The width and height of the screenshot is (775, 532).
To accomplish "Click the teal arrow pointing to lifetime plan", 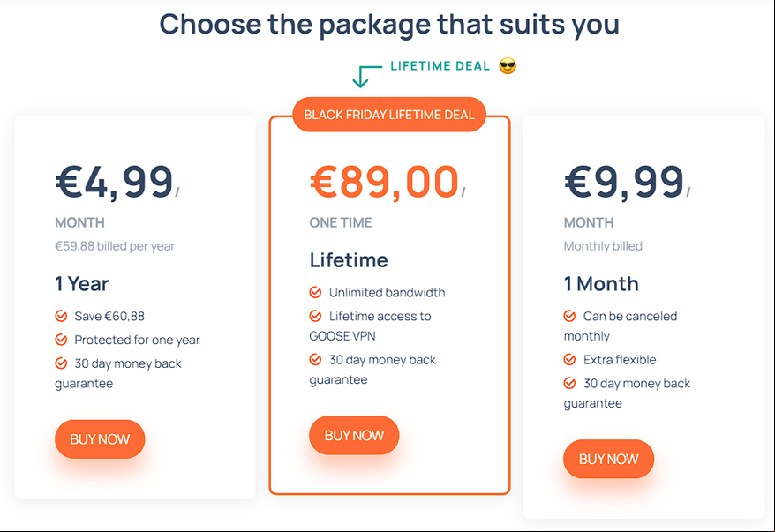I will coord(367,77).
